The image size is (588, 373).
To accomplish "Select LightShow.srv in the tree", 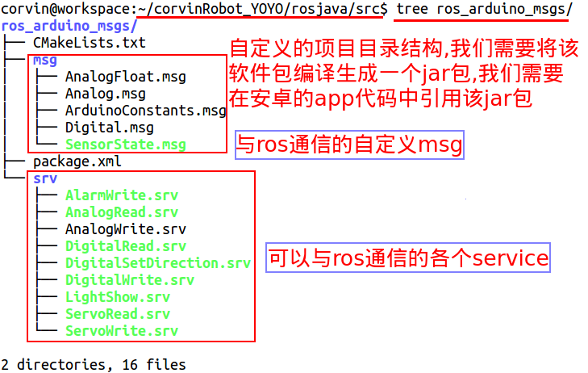I will tap(118, 297).
